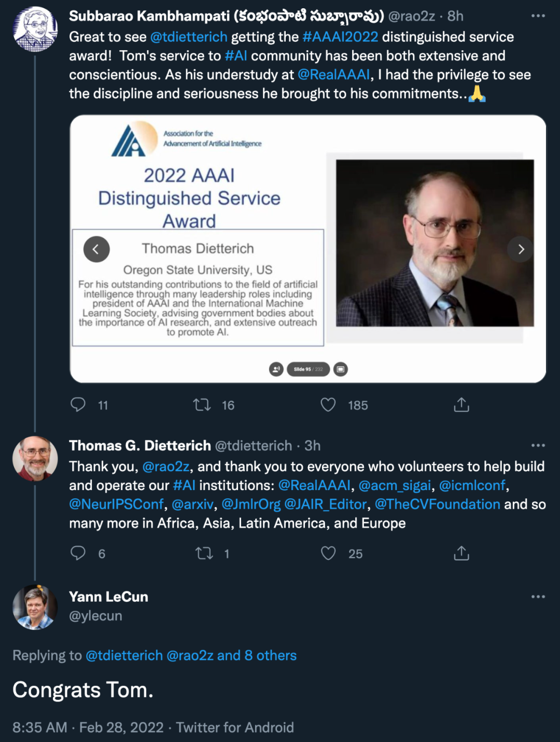Open Yann LeCun's profile picture
Screen dimensions: 560x742
pyautogui.click(x=35, y=607)
